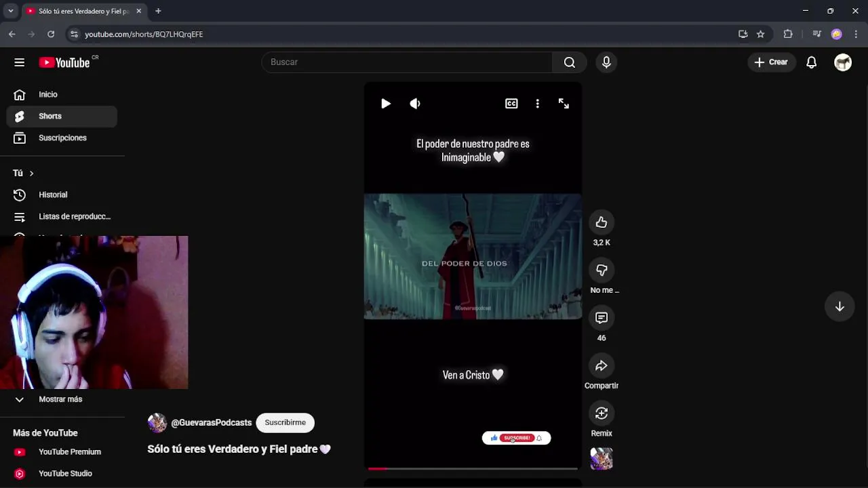Dislike the Short with thumbs down
The width and height of the screenshot is (868, 488).
point(601,270)
